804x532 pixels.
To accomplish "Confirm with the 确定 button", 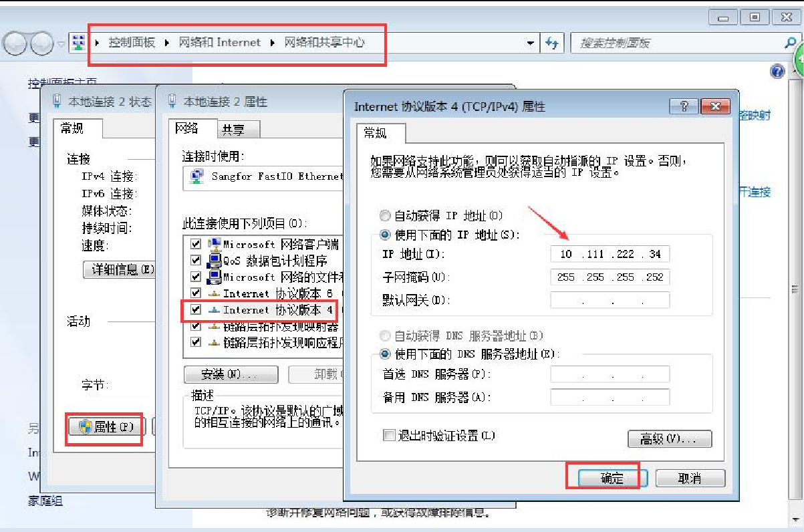I will click(612, 479).
